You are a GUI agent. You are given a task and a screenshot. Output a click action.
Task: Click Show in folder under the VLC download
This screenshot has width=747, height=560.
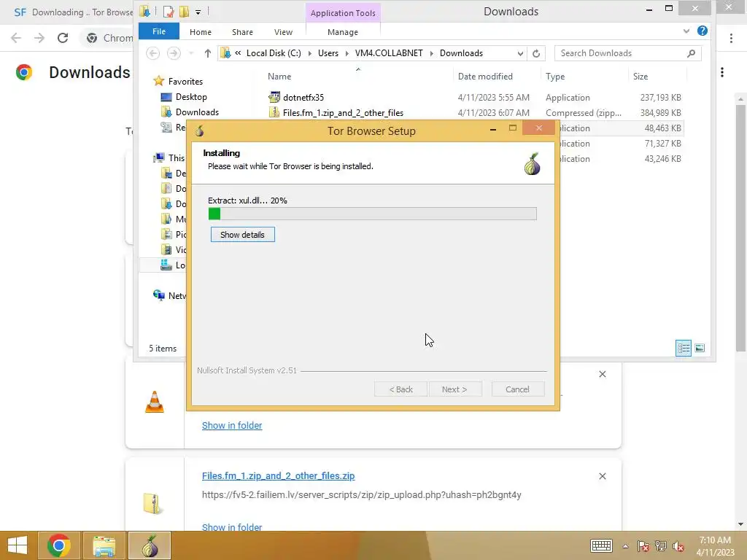pos(232,425)
